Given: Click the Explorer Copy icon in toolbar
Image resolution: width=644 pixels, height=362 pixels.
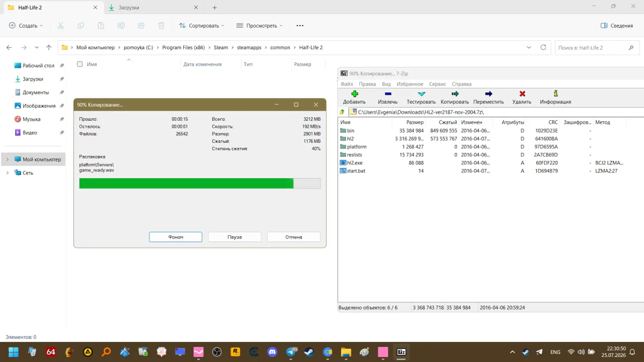Looking at the screenshot, I should 81,26.
